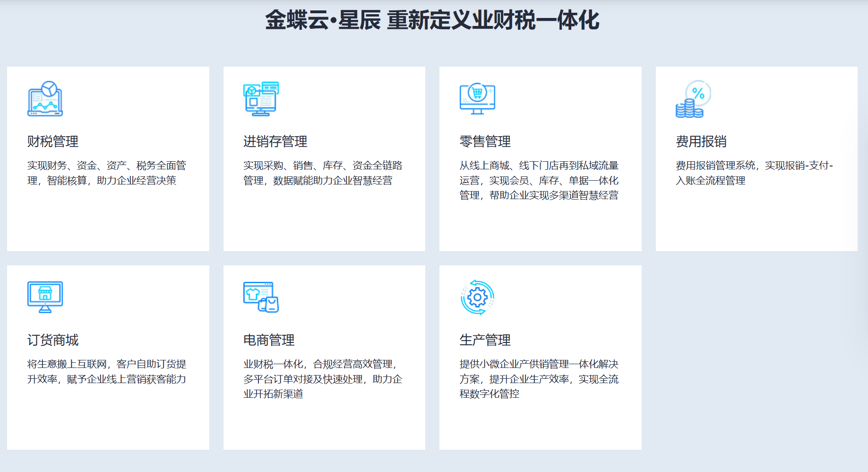Open the 零售管理 title
The height and width of the screenshot is (472, 868).
coord(485,141)
